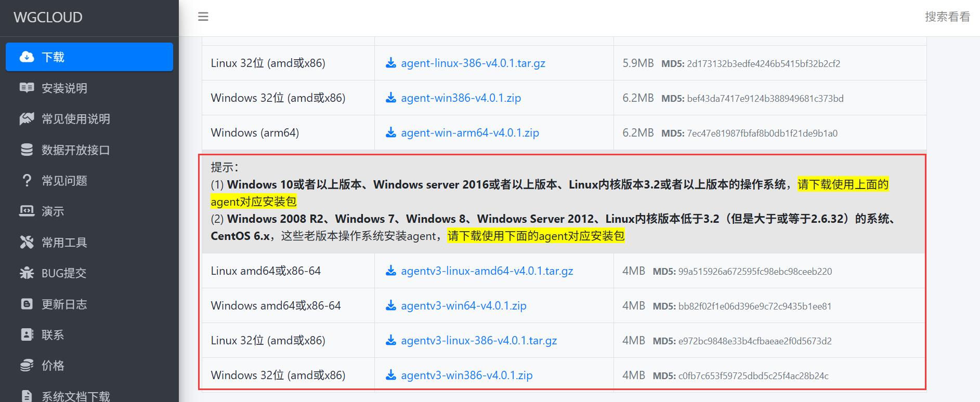Click download icon for agentv3-linux-386-v4.0.1.tar.gz
Image resolution: width=980 pixels, height=402 pixels.
391,341
